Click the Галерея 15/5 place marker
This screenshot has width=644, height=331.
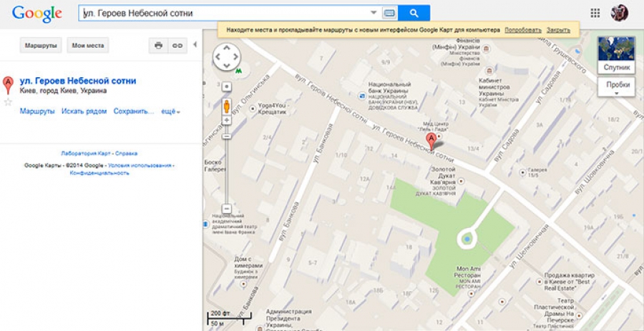click(x=523, y=172)
